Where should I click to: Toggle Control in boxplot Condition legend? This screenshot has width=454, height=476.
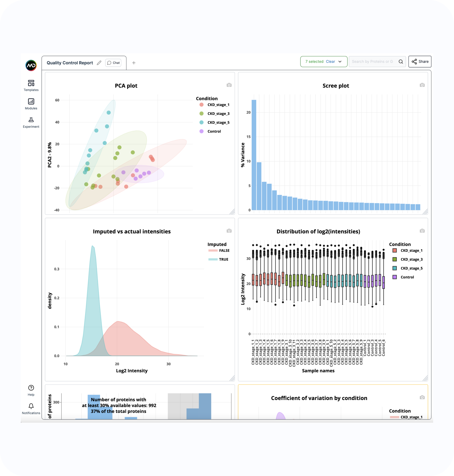[x=403, y=277]
